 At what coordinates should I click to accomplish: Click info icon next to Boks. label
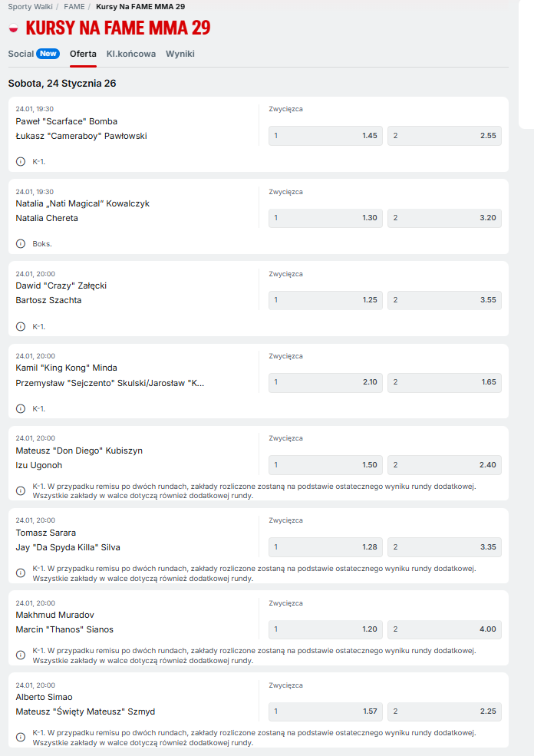[x=21, y=243]
